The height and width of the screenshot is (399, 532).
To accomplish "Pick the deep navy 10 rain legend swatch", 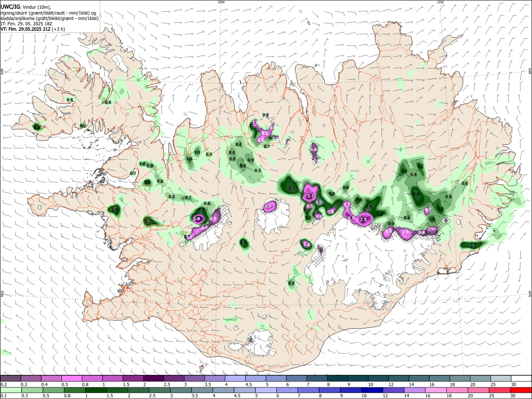I will (x=372, y=390).
